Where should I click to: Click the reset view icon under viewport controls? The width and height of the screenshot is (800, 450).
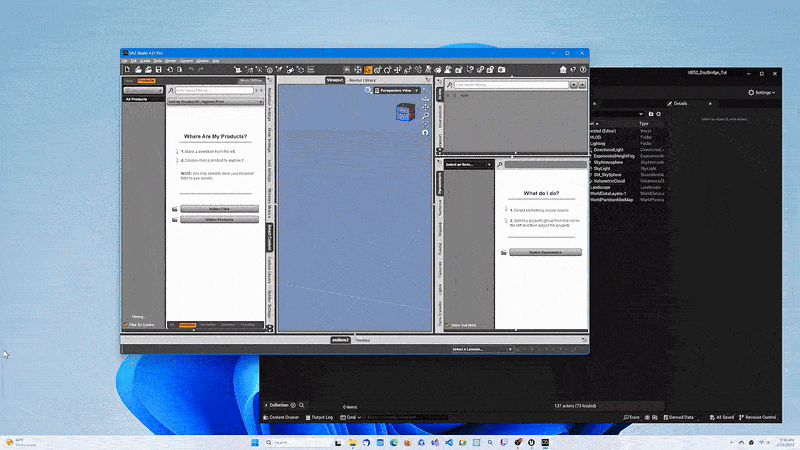(x=425, y=133)
